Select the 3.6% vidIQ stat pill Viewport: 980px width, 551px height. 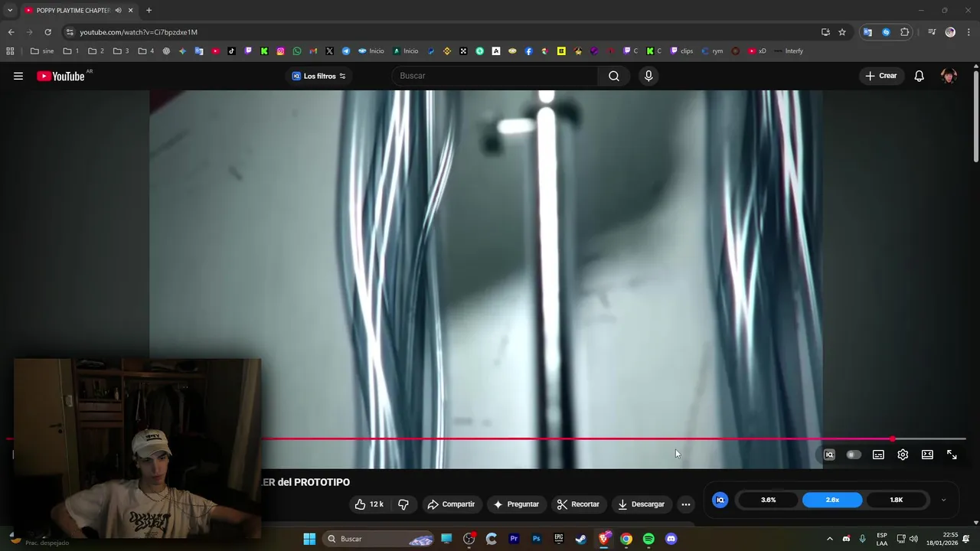pyautogui.click(x=768, y=500)
